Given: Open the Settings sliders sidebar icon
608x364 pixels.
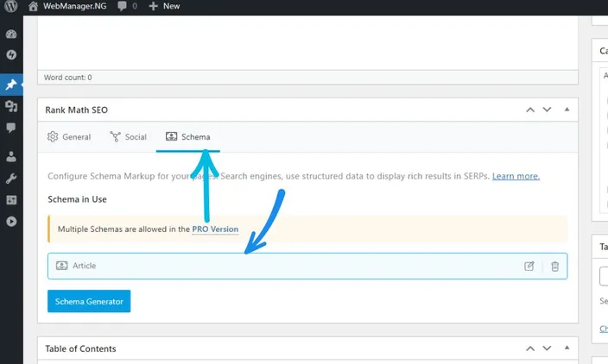Looking at the screenshot, I should [11, 200].
